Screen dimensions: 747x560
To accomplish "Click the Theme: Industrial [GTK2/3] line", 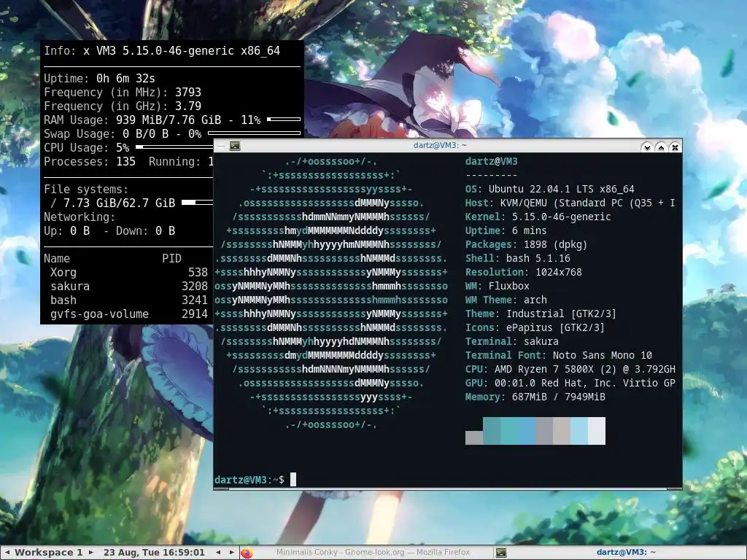I will pyautogui.click(x=541, y=314).
